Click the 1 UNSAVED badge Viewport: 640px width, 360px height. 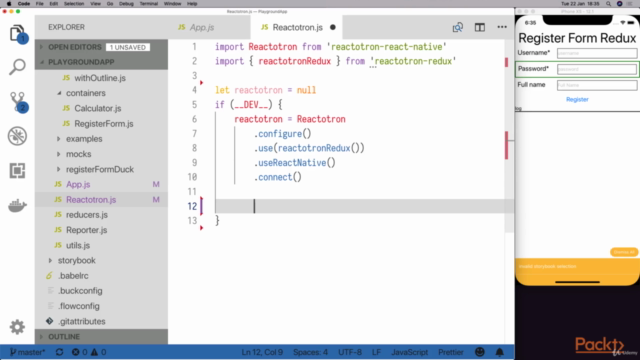(128, 47)
